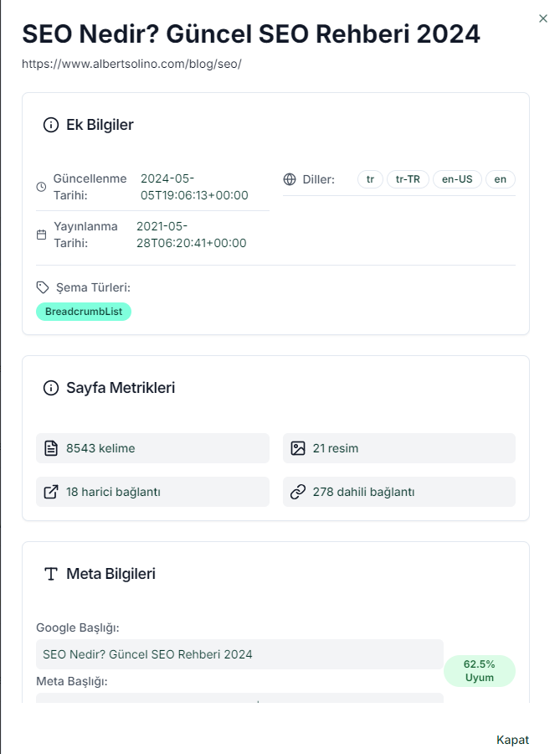
Task: Close the dialog with the X icon
Action: click(x=543, y=18)
